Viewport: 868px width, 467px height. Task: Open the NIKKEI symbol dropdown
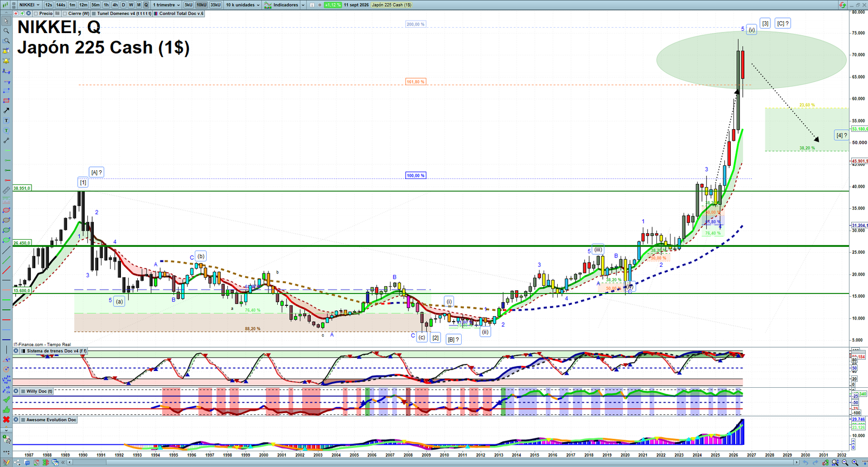point(29,5)
